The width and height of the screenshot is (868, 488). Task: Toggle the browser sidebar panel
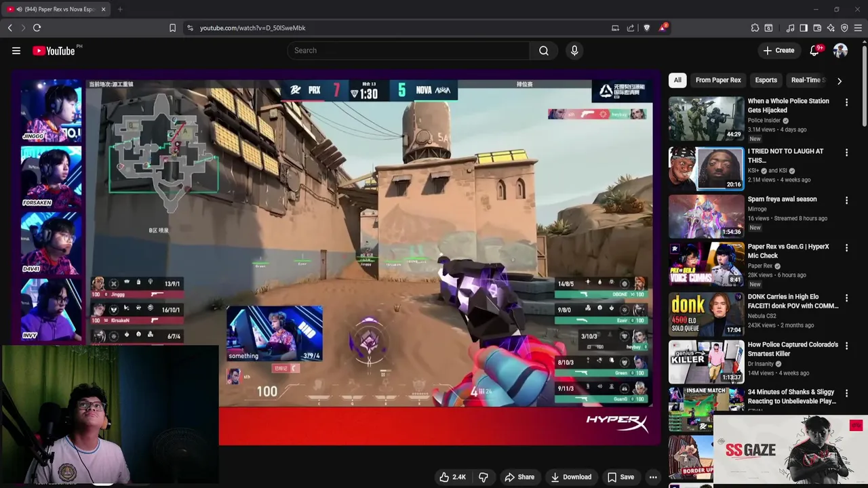[x=804, y=28]
